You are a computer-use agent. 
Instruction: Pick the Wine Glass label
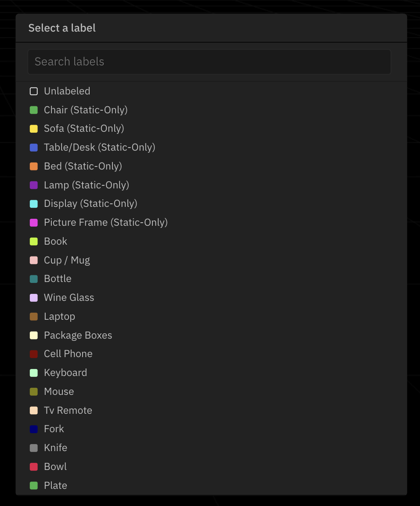point(69,298)
